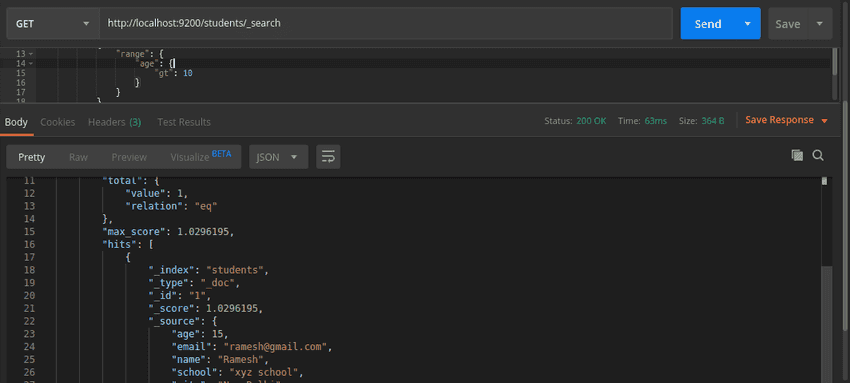Image resolution: width=850 pixels, height=383 pixels.
Task: Click the "_type": "_doc" line
Action: 194,283
